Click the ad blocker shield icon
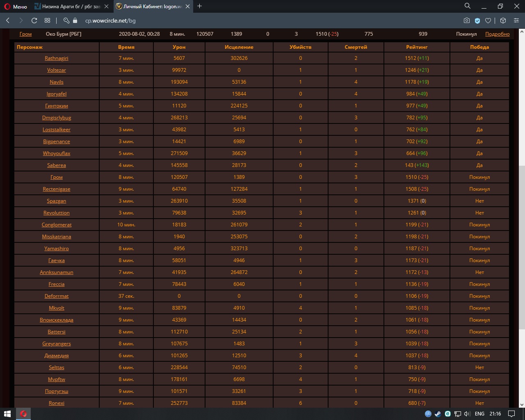 point(477,21)
